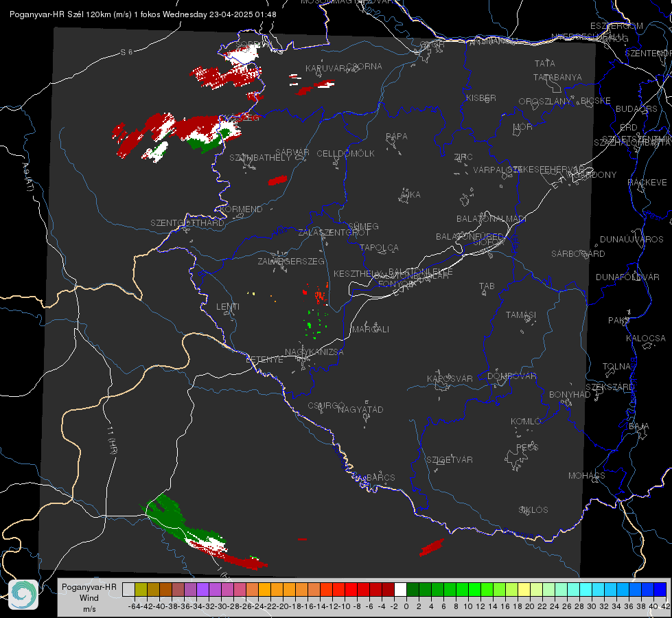Click the BAJA city label
Viewport: 672px width, 618px height.
[639, 426]
